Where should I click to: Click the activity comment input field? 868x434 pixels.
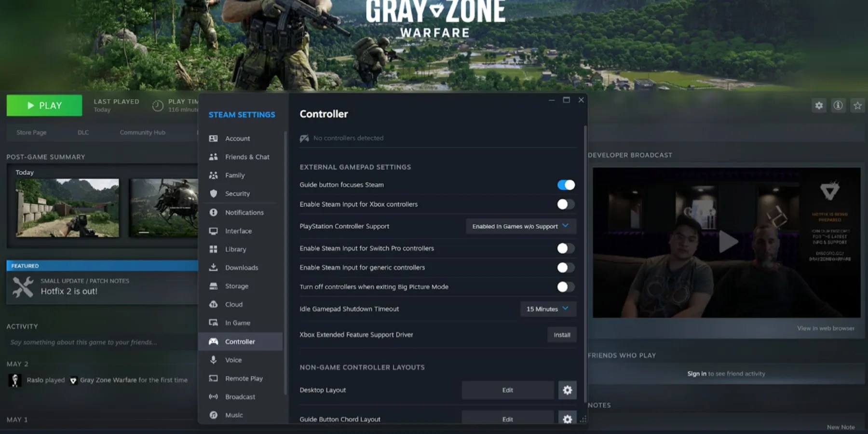(x=102, y=342)
